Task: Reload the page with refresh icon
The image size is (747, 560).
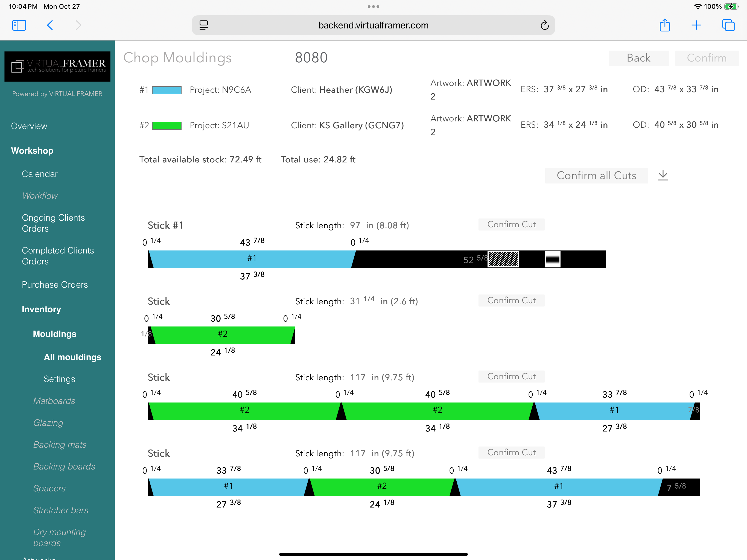Action: (544, 25)
